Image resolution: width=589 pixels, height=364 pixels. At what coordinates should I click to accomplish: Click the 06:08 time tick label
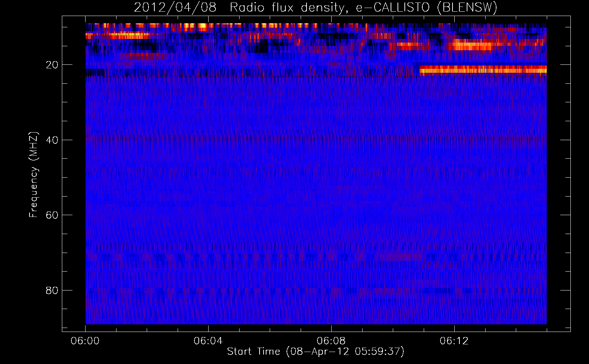click(331, 341)
